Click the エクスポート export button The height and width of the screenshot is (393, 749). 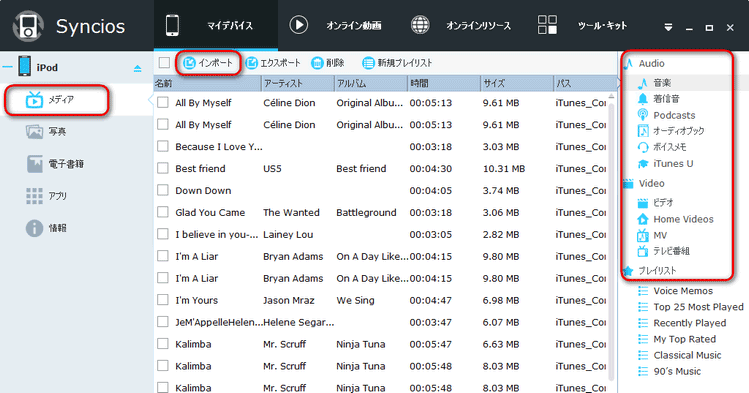click(x=273, y=63)
